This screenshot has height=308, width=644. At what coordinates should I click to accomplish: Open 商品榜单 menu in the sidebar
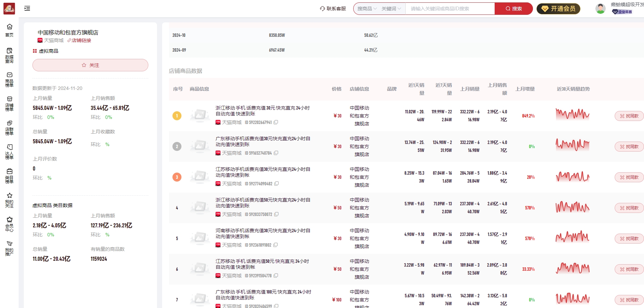(x=9, y=79)
